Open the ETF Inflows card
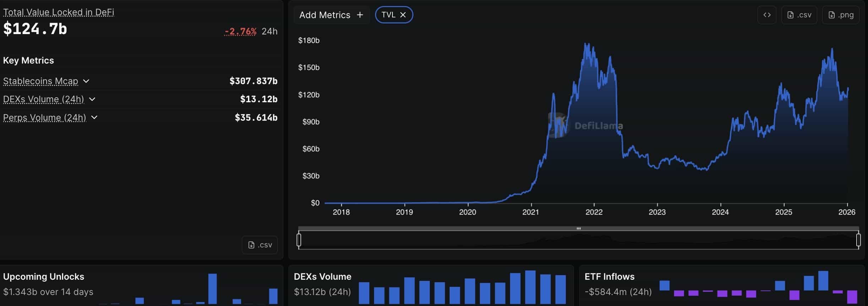Screen dimensions: 868x306 pos(609,277)
